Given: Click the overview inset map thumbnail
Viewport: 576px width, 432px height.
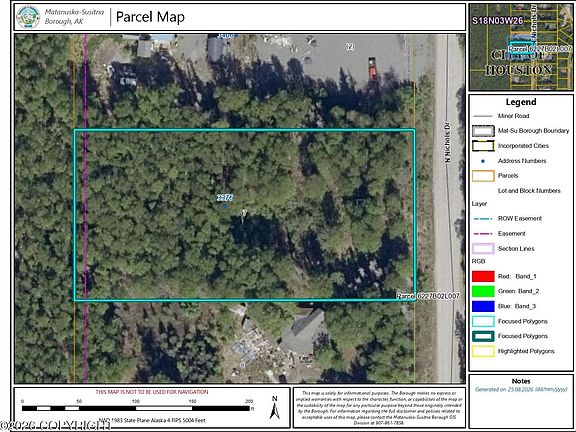Looking at the screenshot, I should pyautogui.click(x=521, y=47).
